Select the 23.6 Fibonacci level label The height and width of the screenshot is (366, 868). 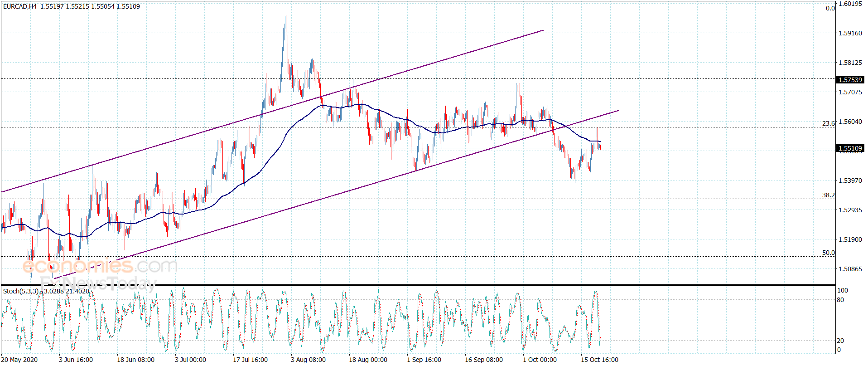(829, 123)
